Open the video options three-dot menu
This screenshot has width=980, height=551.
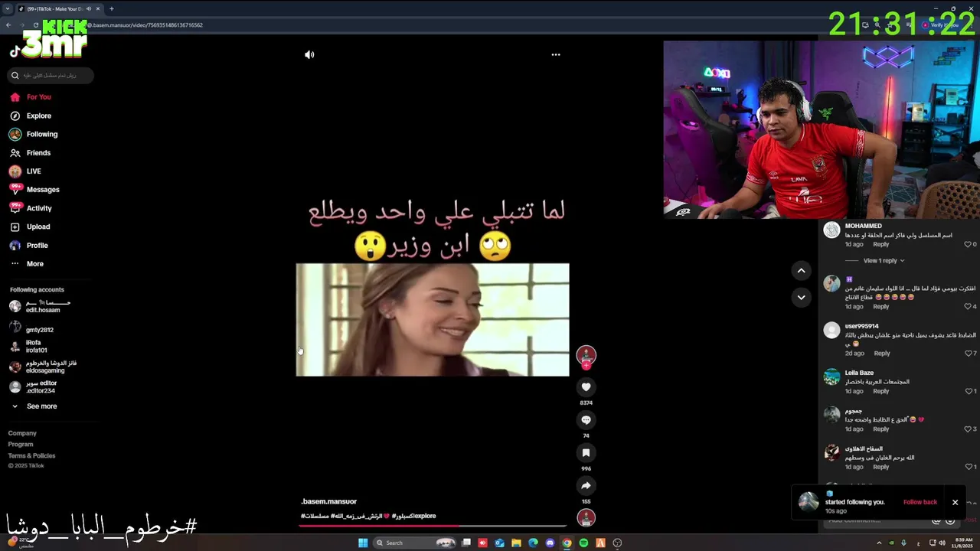(x=556, y=54)
